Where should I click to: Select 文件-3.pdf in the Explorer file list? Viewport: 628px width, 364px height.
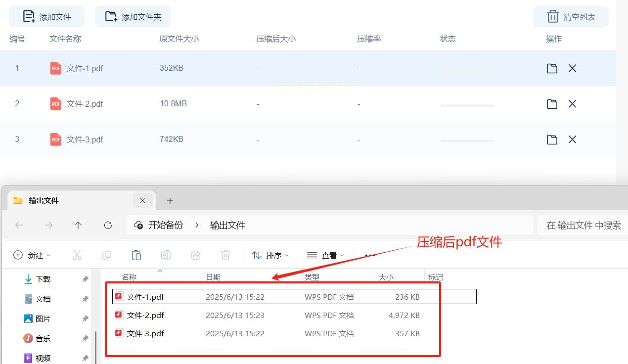(x=294, y=333)
